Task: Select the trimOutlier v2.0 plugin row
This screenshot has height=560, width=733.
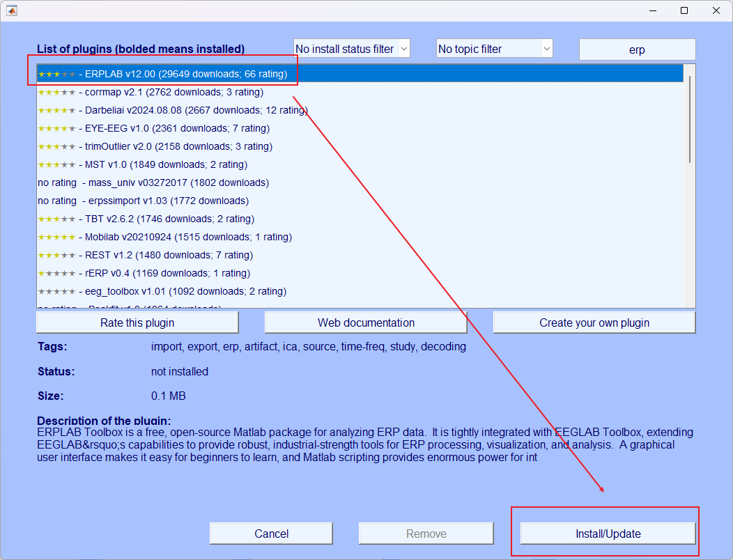Action: tap(360, 146)
